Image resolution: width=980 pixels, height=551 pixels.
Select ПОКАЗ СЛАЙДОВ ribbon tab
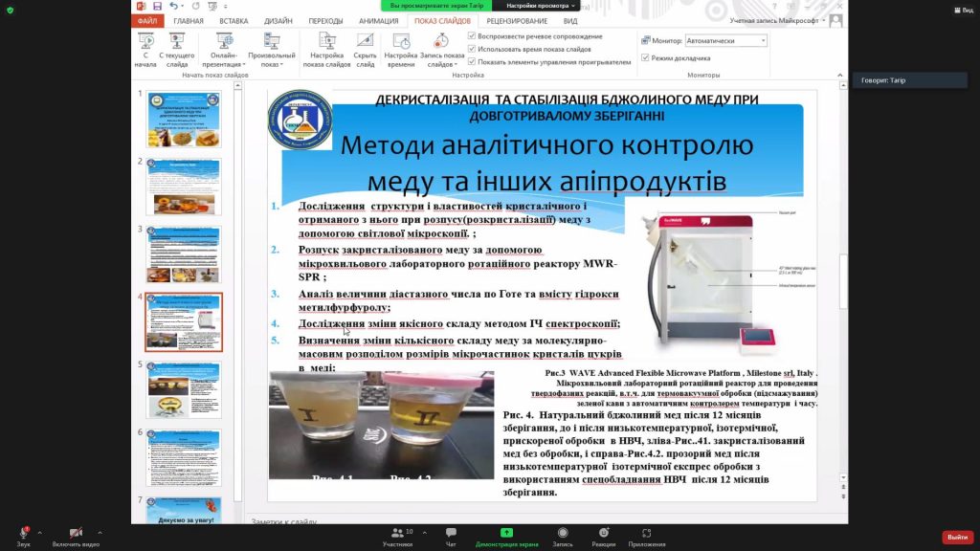[x=442, y=21]
